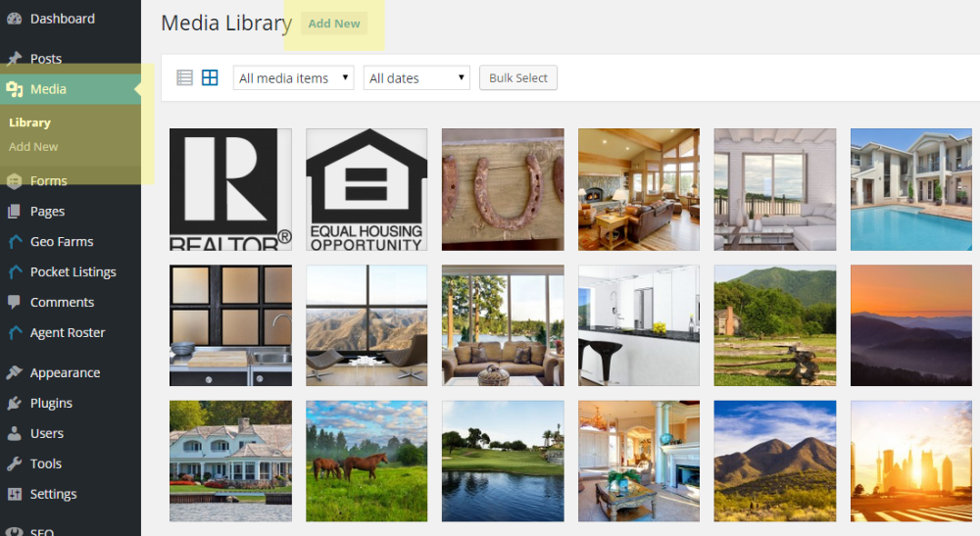Viewport: 980px width, 536px height.
Task: Open the All media items dropdown
Action: [x=293, y=78]
